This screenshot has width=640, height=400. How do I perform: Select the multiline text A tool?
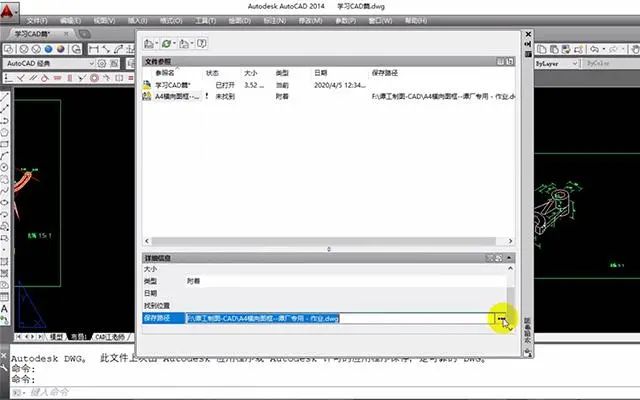click(x=4, y=308)
